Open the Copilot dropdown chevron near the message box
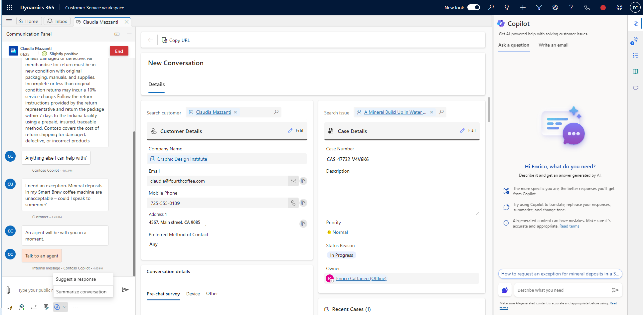Image resolution: width=644 pixels, height=315 pixels. 65,307
